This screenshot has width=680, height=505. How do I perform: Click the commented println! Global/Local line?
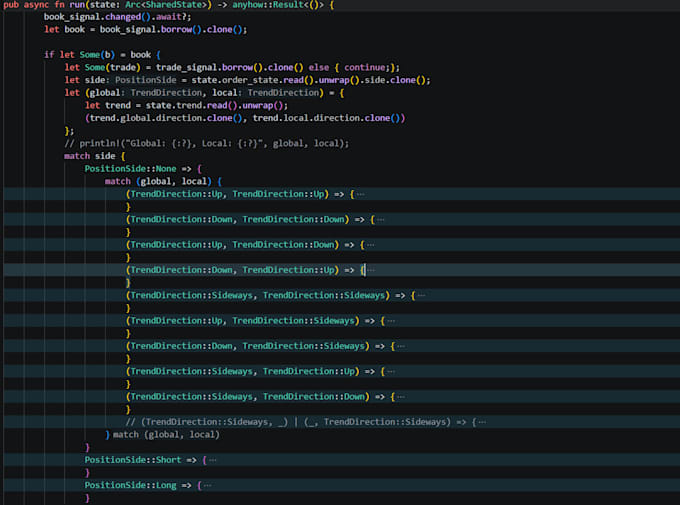click(206, 144)
